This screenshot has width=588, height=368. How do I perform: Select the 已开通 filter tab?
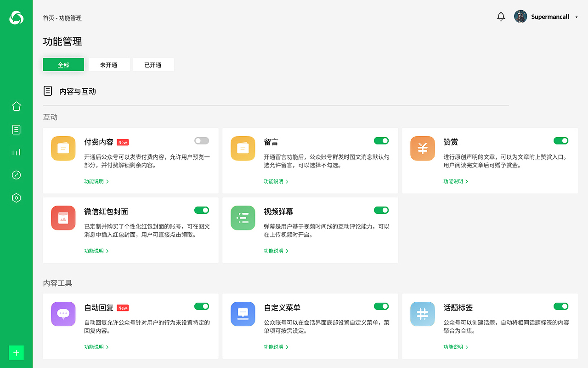point(153,64)
